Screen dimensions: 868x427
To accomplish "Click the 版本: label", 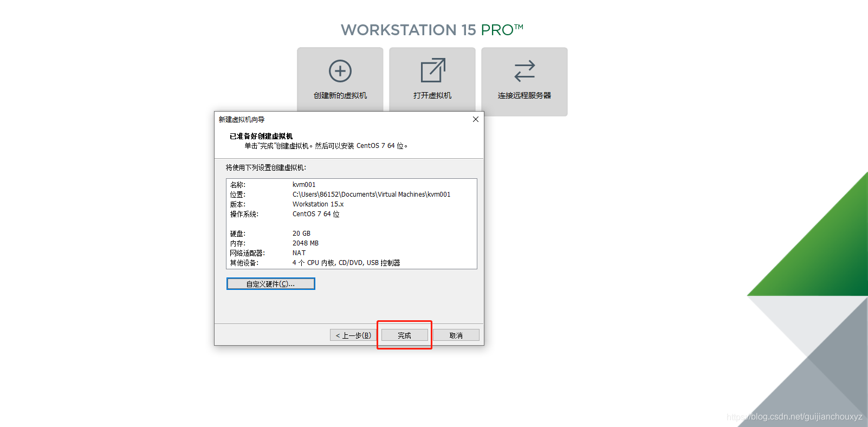I will pyautogui.click(x=238, y=204).
